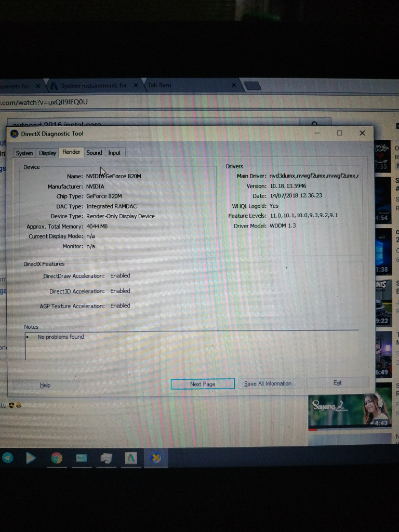
Task: Click device name 'NVIDIA GeForce 820M'
Action: tap(113, 176)
